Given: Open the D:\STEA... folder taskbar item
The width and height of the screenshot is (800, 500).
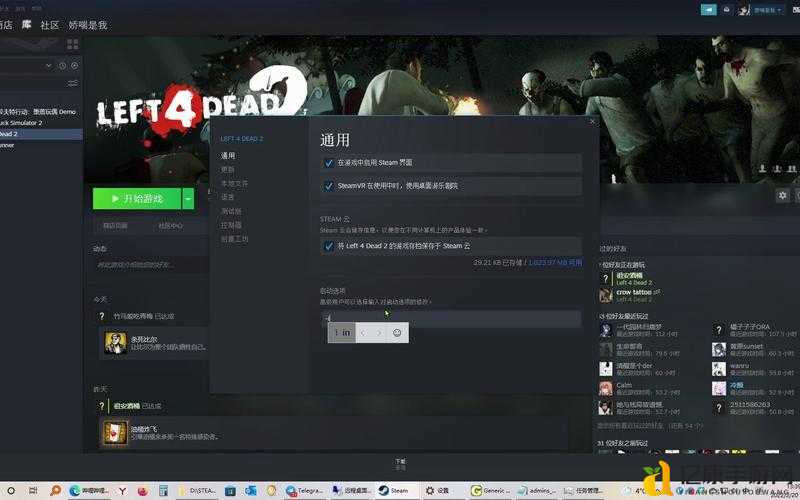Looking at the screenshot, I should point(196,491).
